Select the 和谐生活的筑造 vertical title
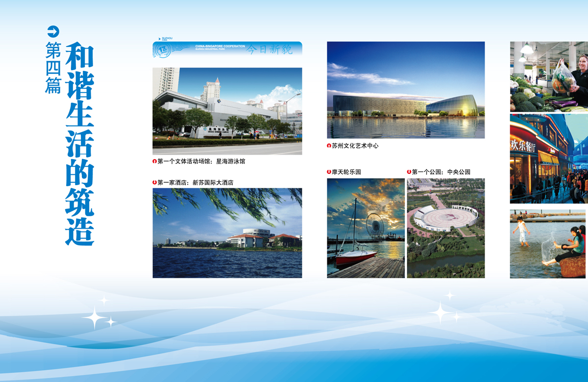The height and width of the screenshot is (382, 588). tap(80, 144)
